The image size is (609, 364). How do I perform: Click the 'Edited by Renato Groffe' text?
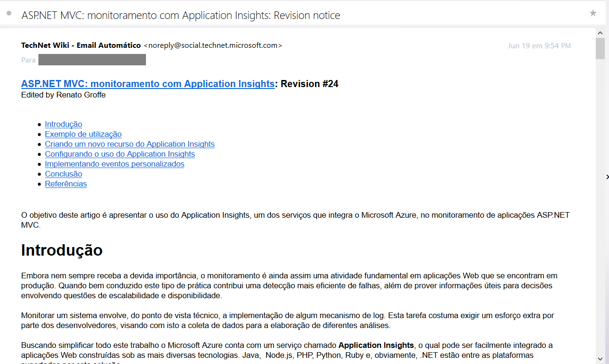64,95
